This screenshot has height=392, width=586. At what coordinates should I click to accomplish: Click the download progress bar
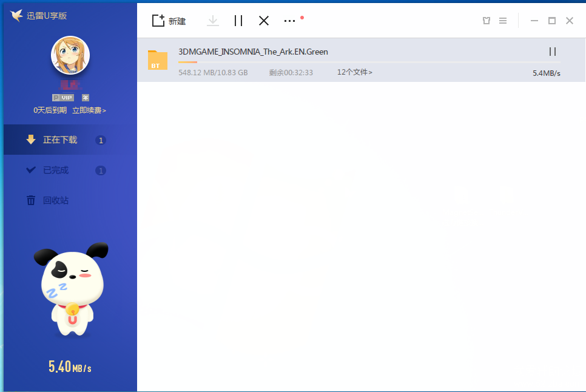pyautogui.click(x=364, y=63)
